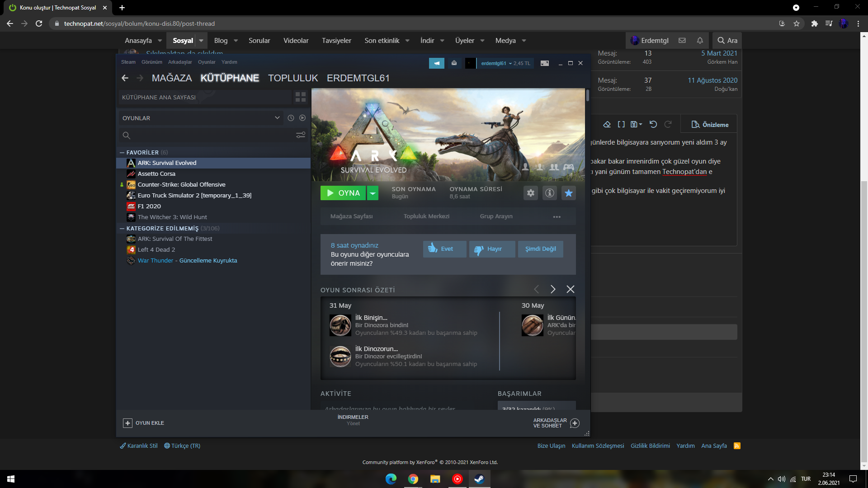Expand the green play options arrow
The image size is (868, 488).
[373, 193]
